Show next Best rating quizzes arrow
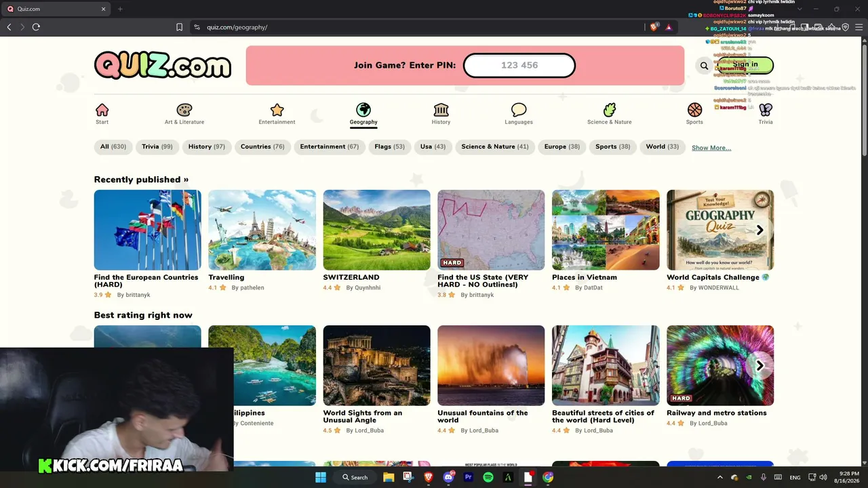The image size is (868, 488). [759, 365]
